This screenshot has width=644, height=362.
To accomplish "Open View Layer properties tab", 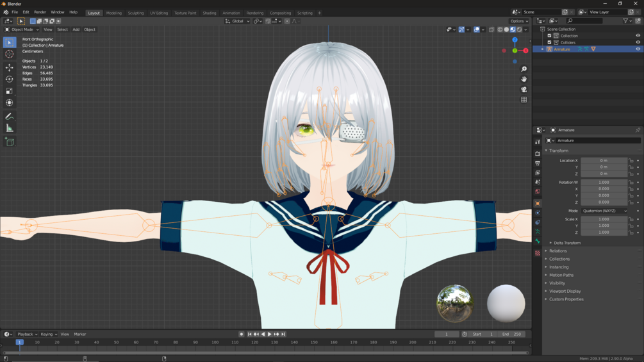I will pyautogui.click(x=538, y=172).
